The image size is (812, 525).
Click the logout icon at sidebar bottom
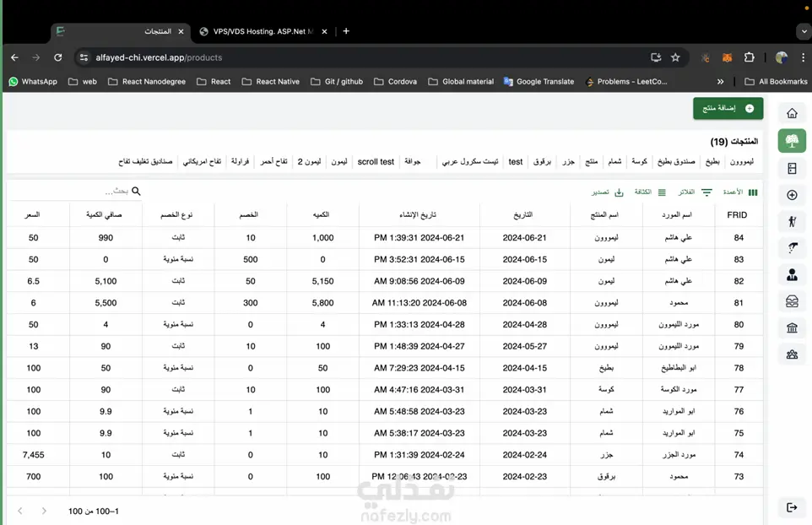coord(792,507)
